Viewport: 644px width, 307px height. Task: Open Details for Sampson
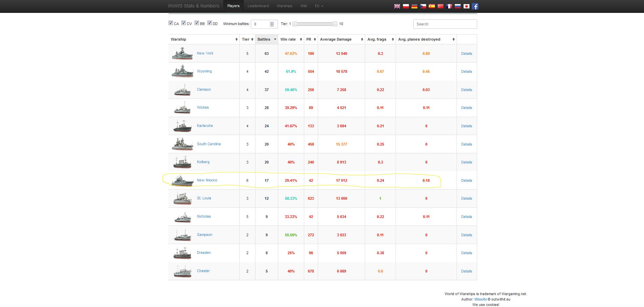pos(466,235)
